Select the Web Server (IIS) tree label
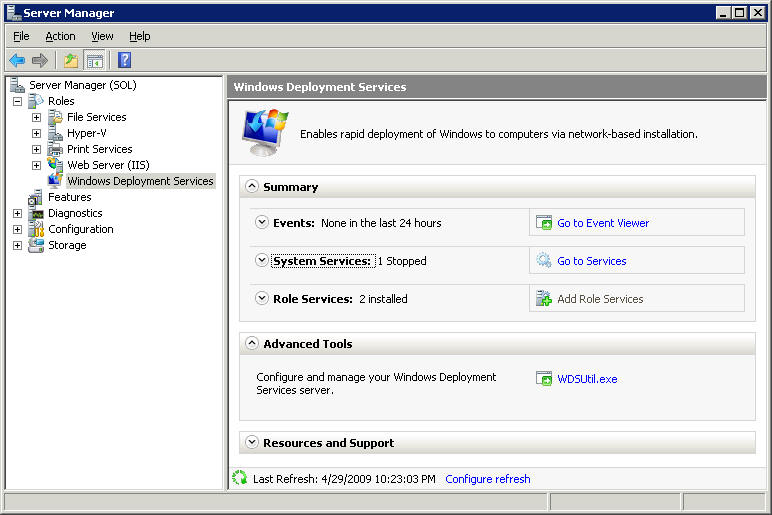The width and height of the screenshot is (772, 515). [x=108, y=165]
